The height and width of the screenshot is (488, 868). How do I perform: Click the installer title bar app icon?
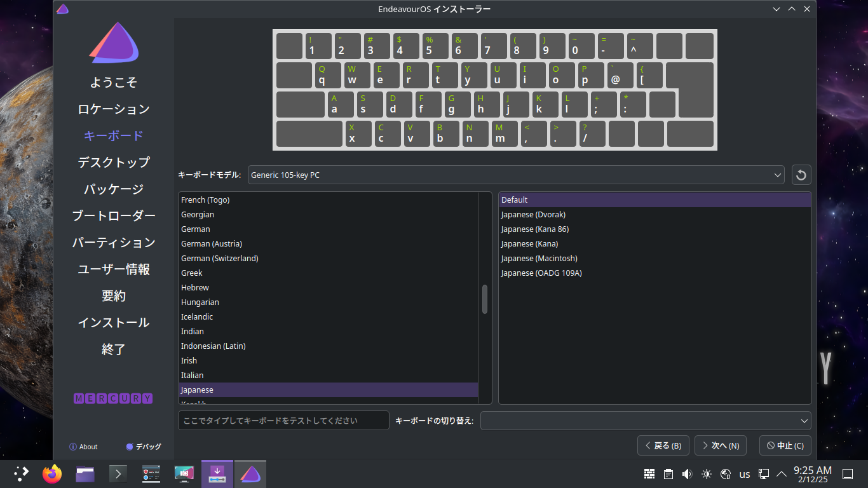tap(62, 9)
